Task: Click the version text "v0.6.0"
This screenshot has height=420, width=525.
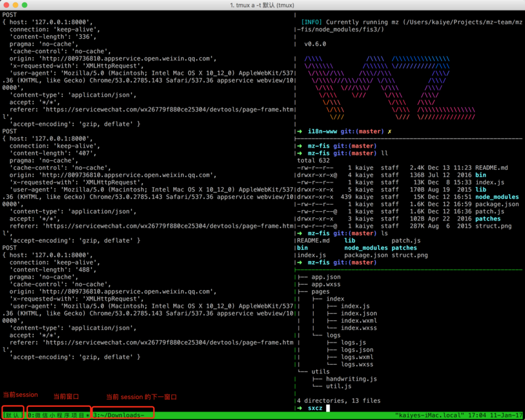Action: pos(315,44)
